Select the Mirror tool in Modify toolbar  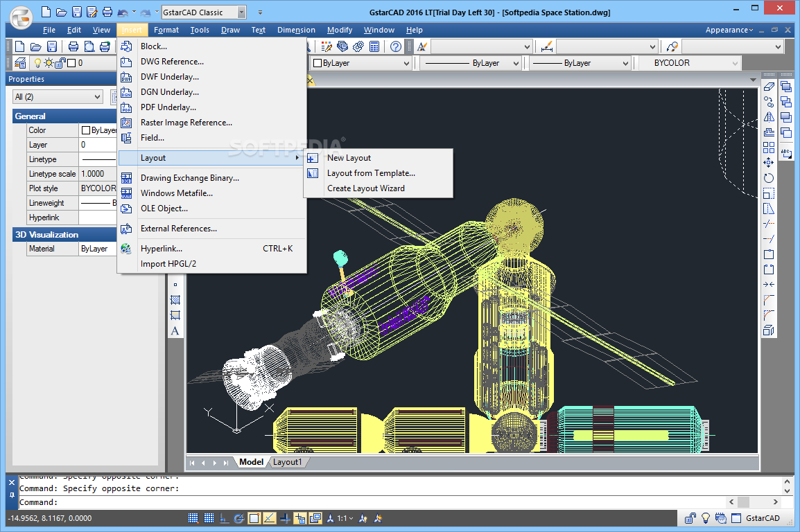[x=769, y=117]
